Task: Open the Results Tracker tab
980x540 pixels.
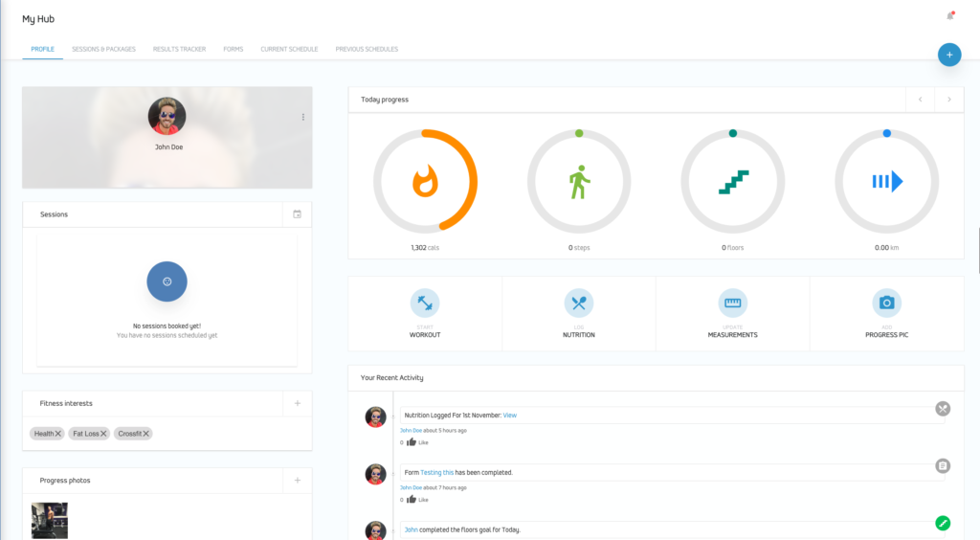Action: (x=179, y=49)
